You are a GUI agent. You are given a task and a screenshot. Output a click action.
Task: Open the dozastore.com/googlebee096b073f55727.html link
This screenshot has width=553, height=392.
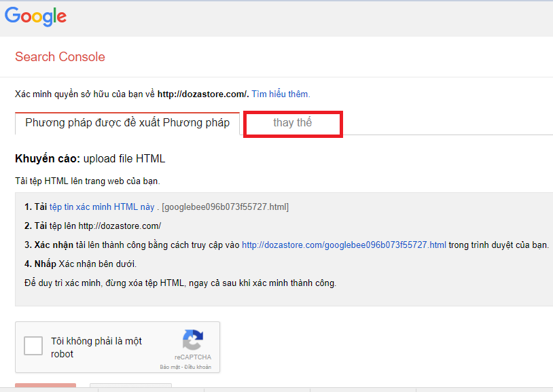[x=344, y=245]
